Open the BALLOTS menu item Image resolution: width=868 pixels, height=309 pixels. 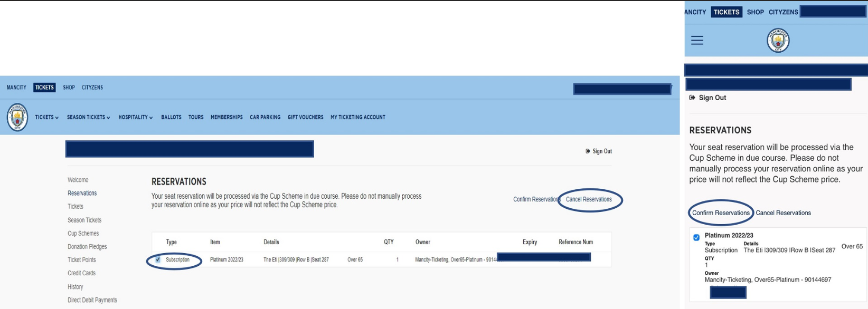coord(171,118)
